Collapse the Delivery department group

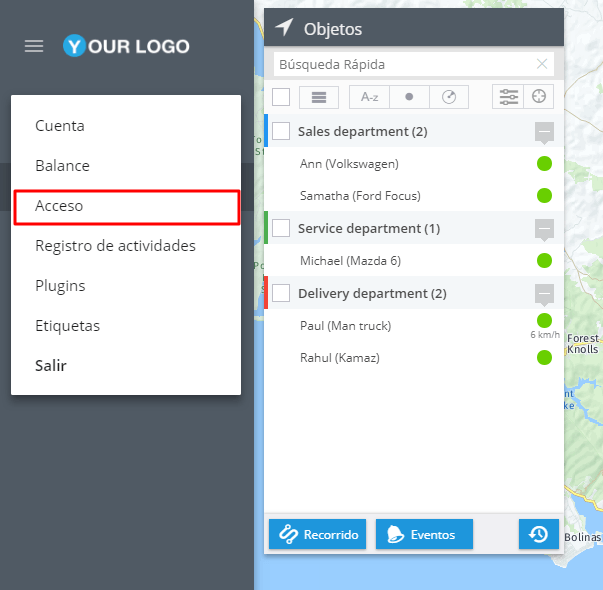point(544,295)
